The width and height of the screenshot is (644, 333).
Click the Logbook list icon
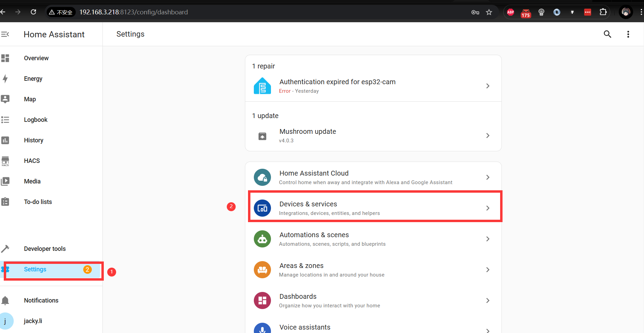pos(5,120)
